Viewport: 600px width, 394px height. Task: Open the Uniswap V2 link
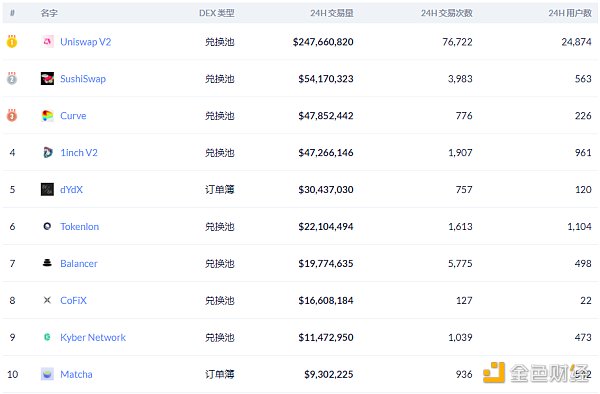86,42
